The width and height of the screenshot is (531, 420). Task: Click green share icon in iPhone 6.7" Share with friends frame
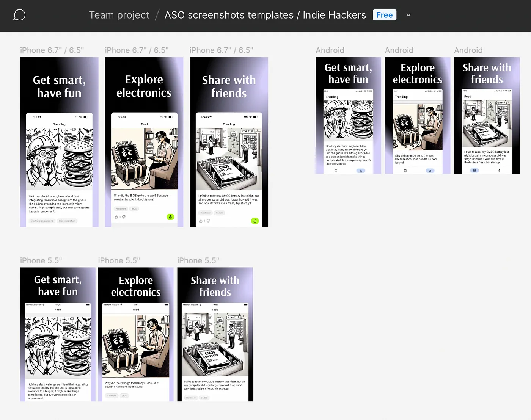pos(255,221)
